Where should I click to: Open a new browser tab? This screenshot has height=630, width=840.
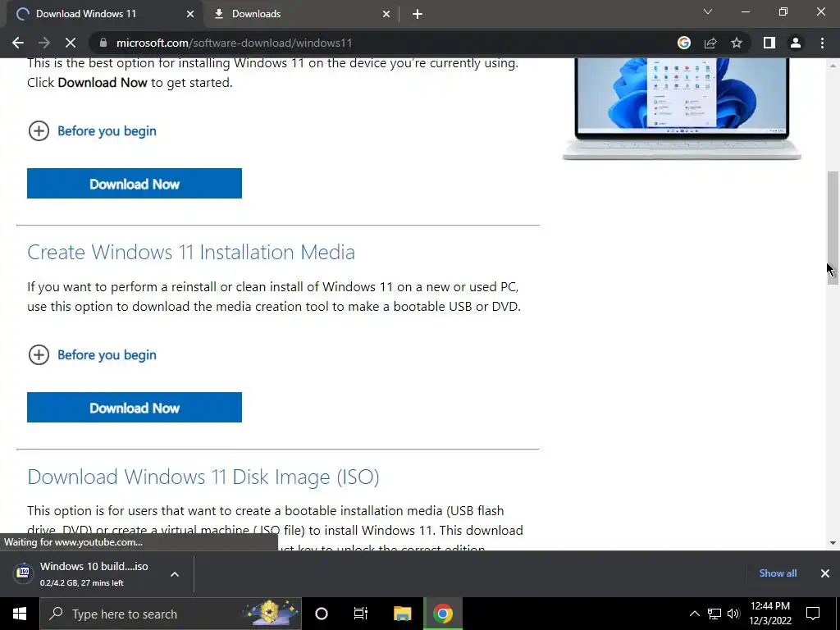(x=418, y=14)
